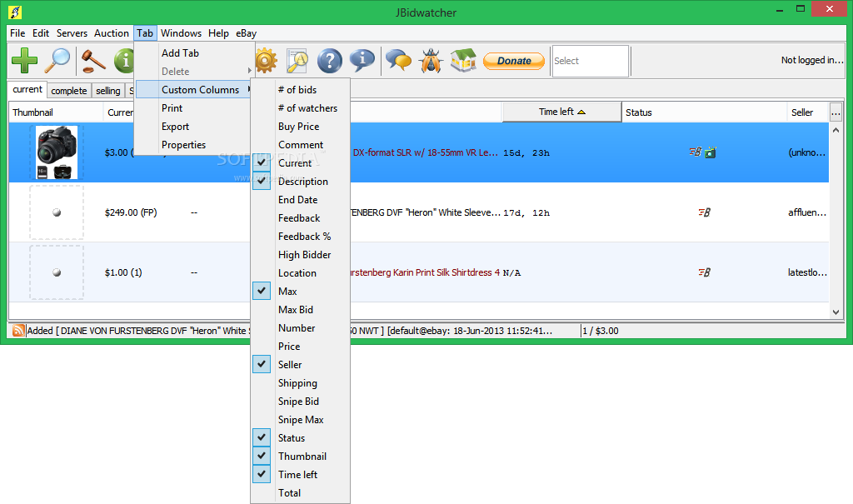Viewport: 853px width, 504px height.
Task: Click the gavel snipe icon
Action: pyautogui.click(x=93, y=61)
